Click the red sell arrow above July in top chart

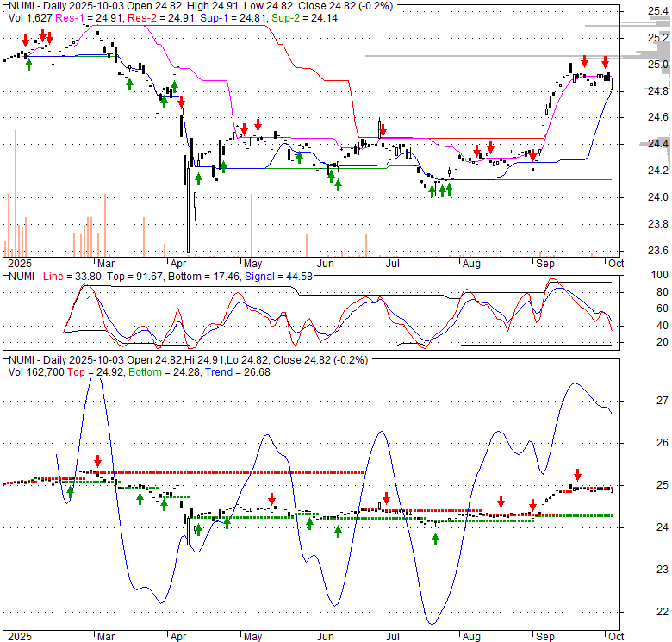click(383, 130)
